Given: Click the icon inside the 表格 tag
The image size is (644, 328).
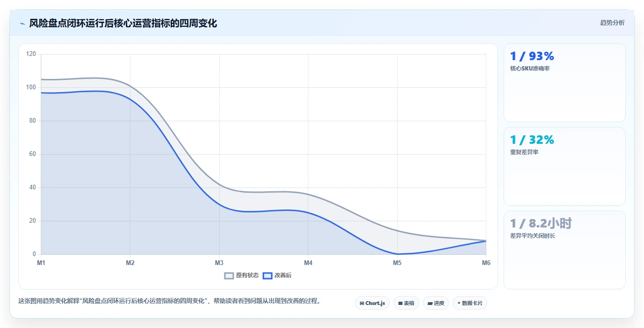Looking at the screenshot, I should tap(400, 304).
